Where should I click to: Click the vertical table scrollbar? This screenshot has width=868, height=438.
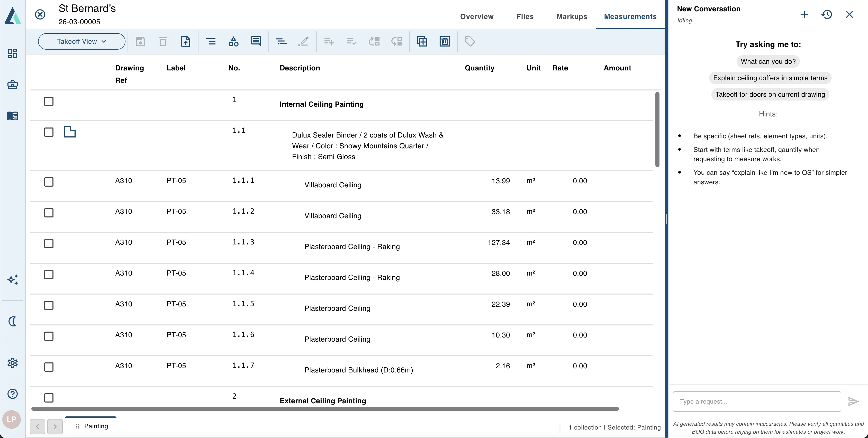(x=657, y=129)
